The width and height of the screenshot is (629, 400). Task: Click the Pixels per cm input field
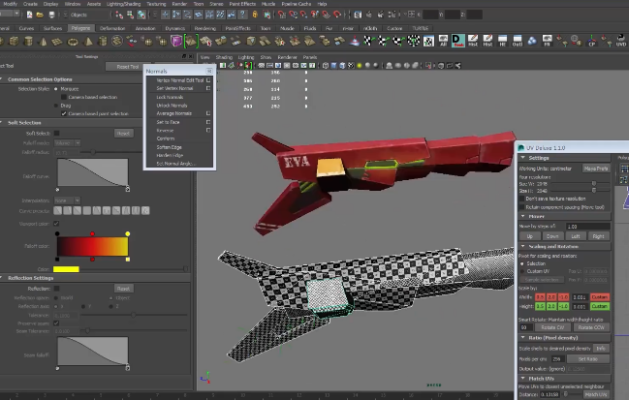tap(558, 359)
